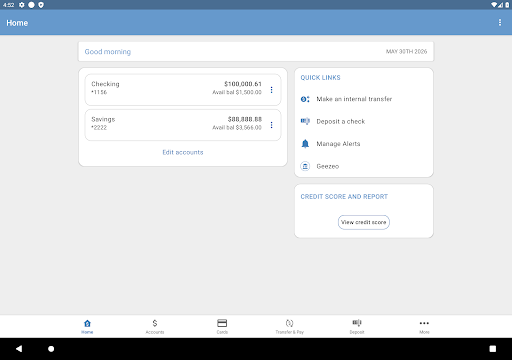The image size is (512, 360).
Task: Click the Manage Alerts bell icon
Action: [x=305, y=144]
